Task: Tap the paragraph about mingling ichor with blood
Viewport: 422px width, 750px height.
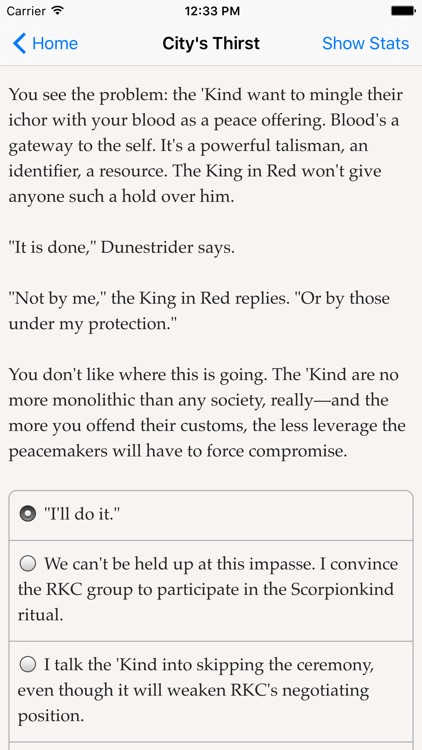Action: 206,145
